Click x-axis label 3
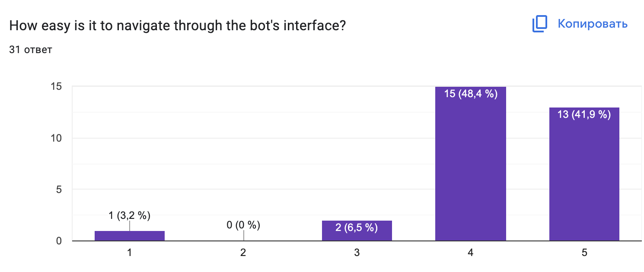644x272 pixels. [x=357, y=253]
